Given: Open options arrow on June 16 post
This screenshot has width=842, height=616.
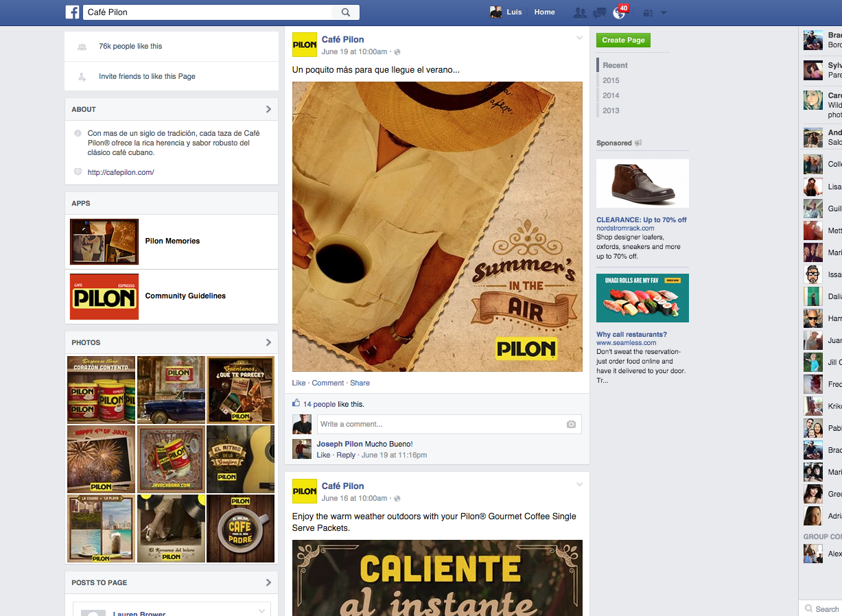Looking at the screenshot, I should (x=579, y=484).
